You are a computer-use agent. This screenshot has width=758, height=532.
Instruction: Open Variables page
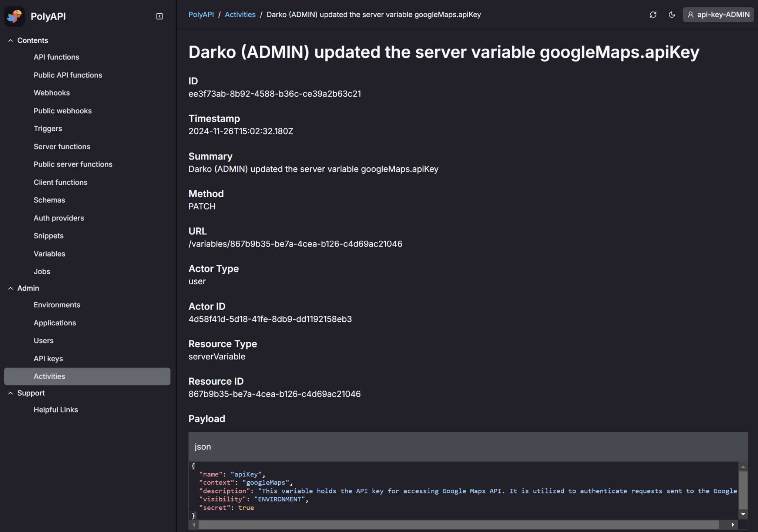49,254
